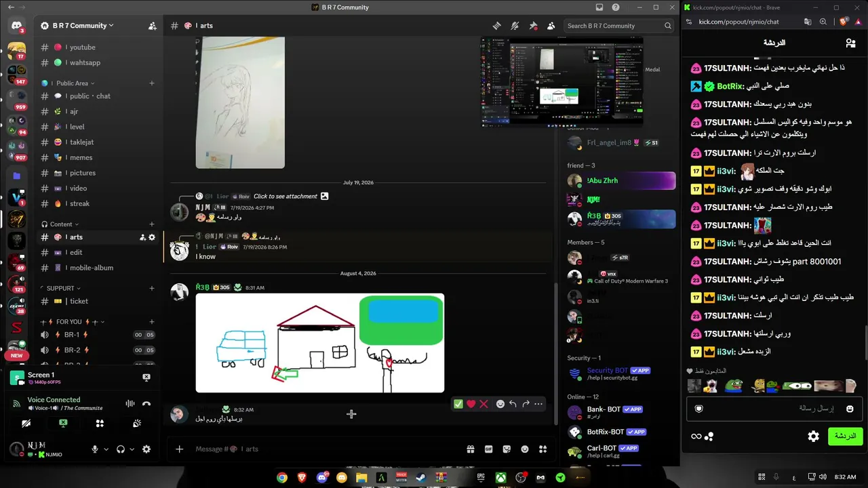Open Steam from the taskbar
Screen dimensions: 868x488
pos(421,478)
